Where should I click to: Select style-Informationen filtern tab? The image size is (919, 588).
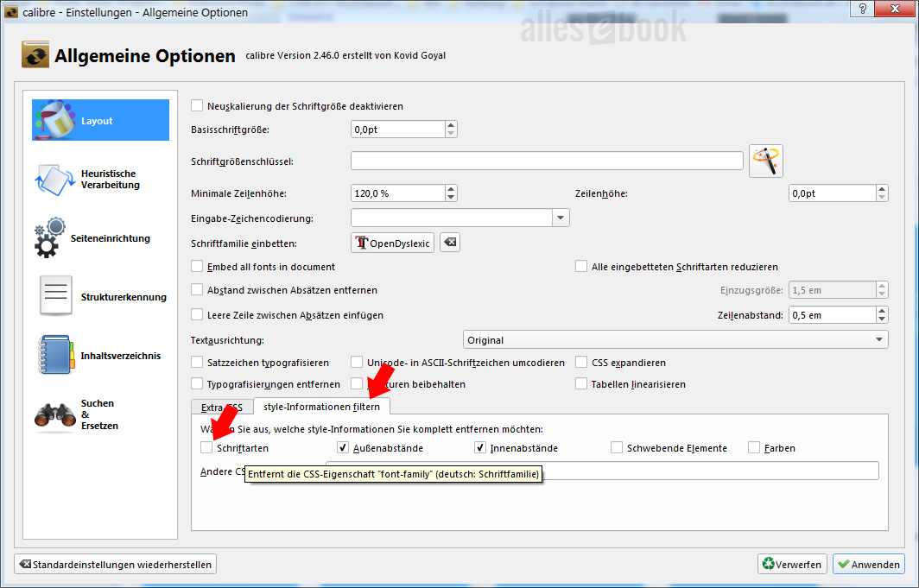pos(322,407)
